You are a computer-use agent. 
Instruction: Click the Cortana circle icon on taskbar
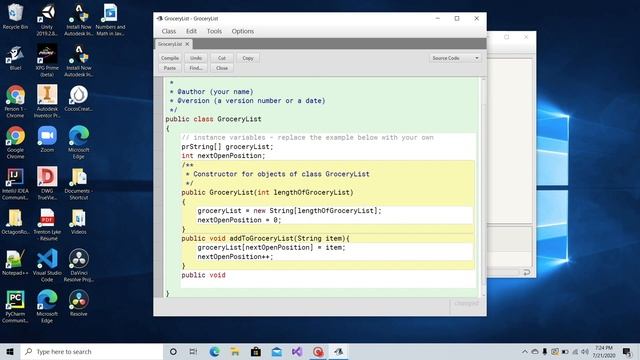(x=173, y=351)
